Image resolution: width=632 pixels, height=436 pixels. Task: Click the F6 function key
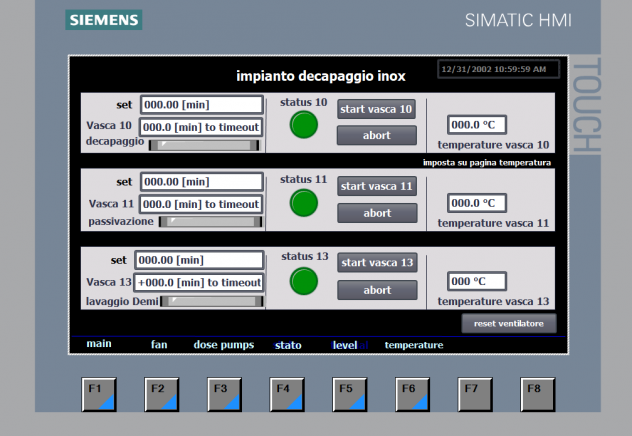tap(412, 394)
